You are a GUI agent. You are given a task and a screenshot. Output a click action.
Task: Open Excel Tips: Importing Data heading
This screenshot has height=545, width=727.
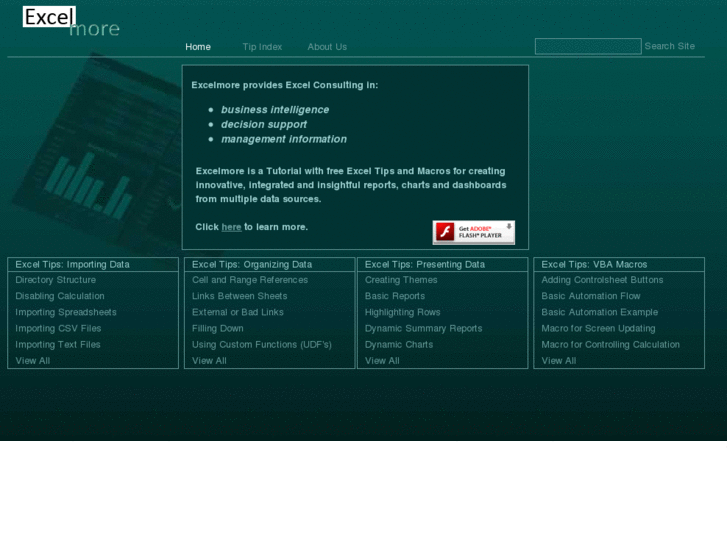tap(72, 264)
